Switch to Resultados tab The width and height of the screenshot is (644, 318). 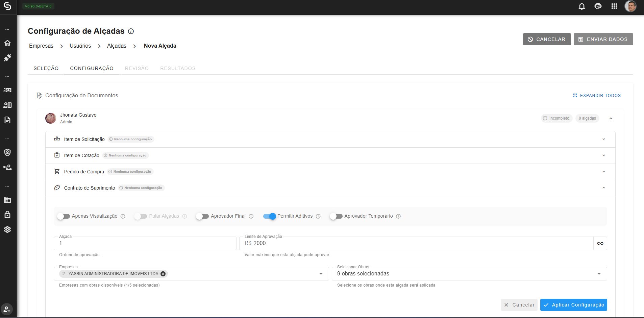tap(178, 68)
